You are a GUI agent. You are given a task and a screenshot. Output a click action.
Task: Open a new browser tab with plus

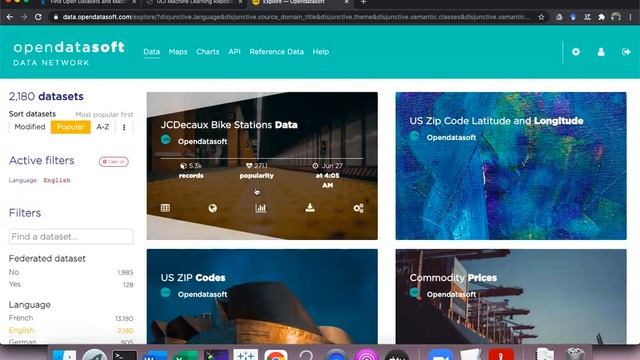363,2
